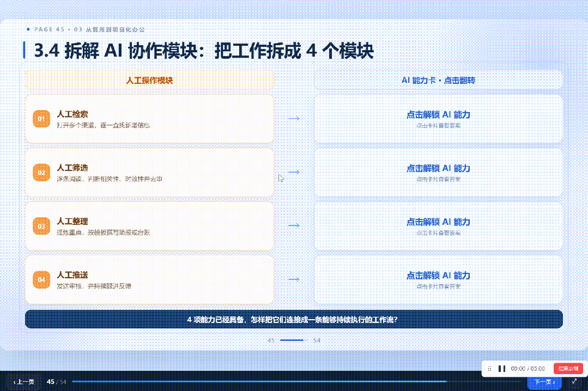
Task: Click the 人工检索 card title
Action: pyautogui.click(x=72, y=114)
